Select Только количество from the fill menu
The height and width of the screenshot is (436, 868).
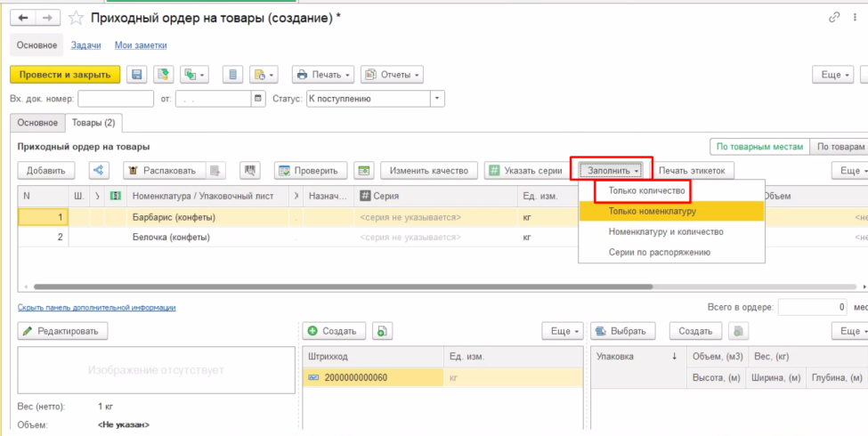[645, 190]
